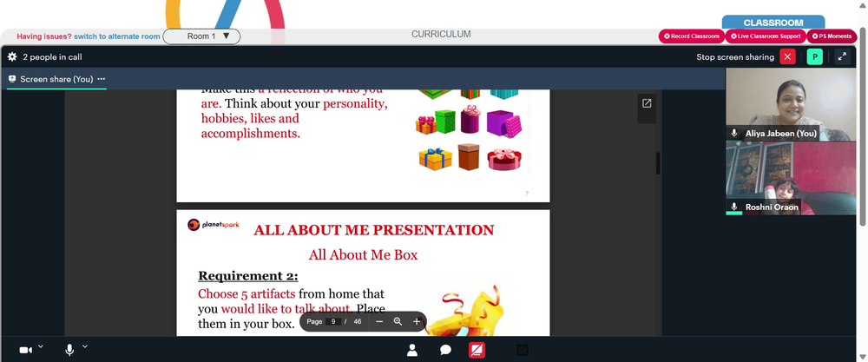Click the ALL ABOUT ME PRESENTATION heading
The image size is (868, 362).
point(373,230)
